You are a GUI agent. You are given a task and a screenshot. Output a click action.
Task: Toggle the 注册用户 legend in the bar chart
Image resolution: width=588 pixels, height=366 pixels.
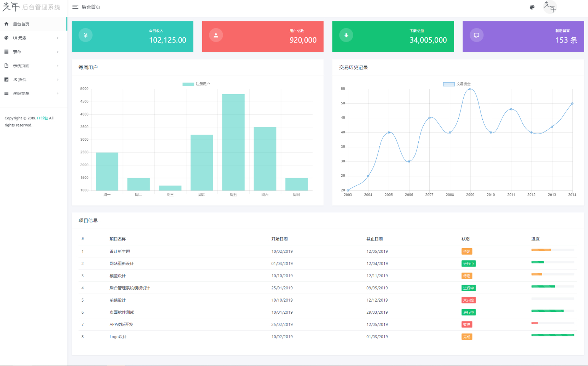(196, 84)
